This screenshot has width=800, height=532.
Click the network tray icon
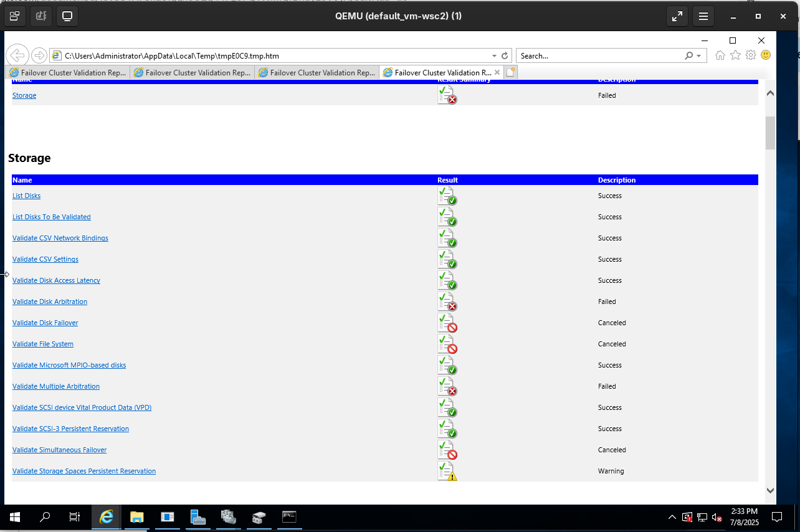pyautogui.click(x=702, y=517)
